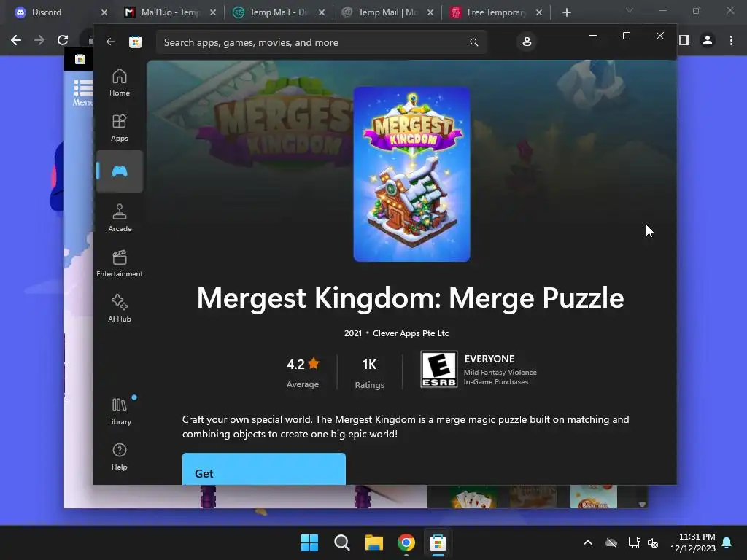
Task: Open Windows taskbar Search
Action: 341,542
